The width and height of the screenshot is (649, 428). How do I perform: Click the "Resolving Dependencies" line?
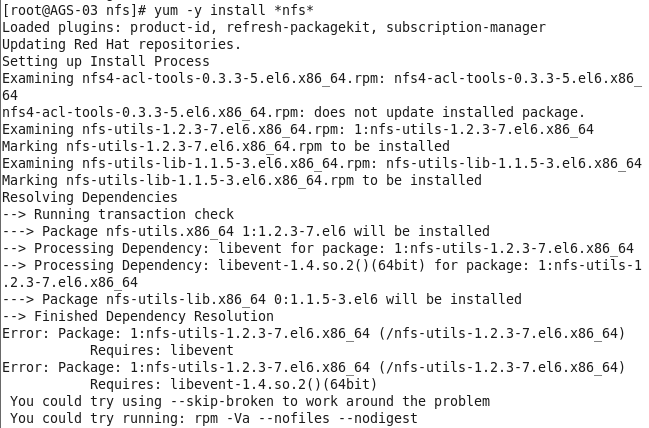point(89,197)
